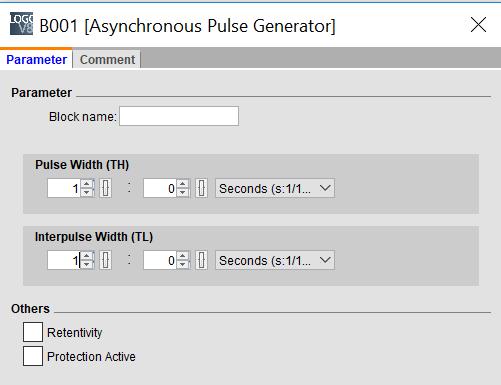Enable the Retentivity checkbox

pyautogui.click(x=33, y=332)
